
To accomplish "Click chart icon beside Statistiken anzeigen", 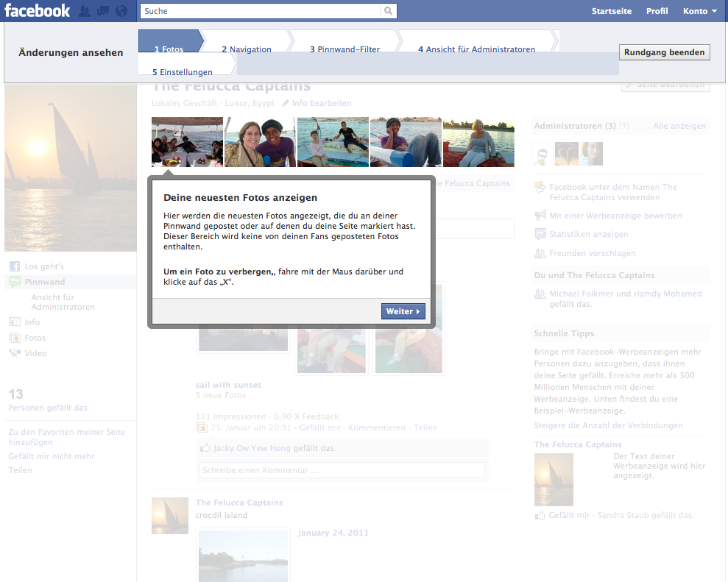I will pos(540,234).
